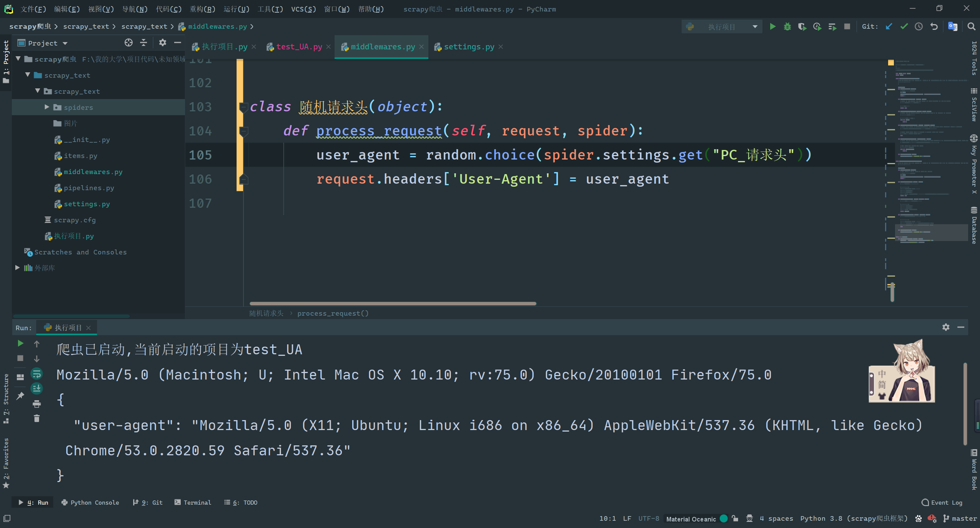Click the Debug bug icon
Image resolution: width=980 pixels, height=528 pixels.
coord(787,26)
